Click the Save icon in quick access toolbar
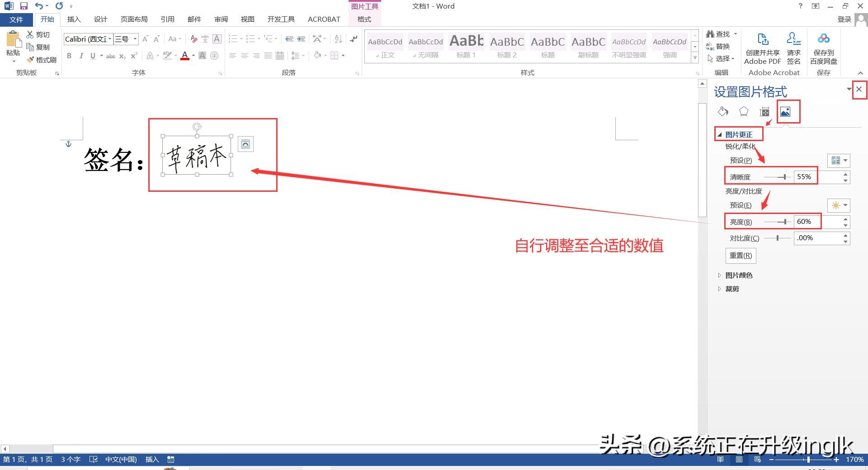The image size is (868, 470). 24,6
